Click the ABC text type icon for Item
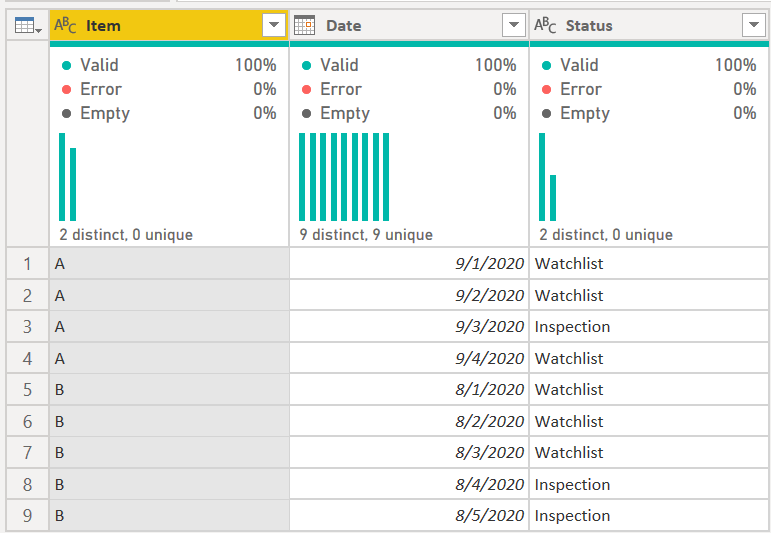The width and height of the screenshot is (771, 533). click(x=65, y=25)
